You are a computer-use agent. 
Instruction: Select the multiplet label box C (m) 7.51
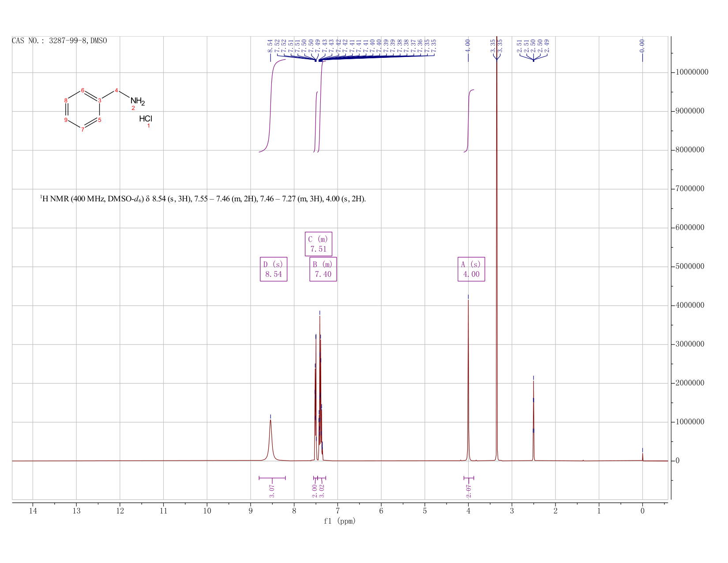[x=319, y=244]
